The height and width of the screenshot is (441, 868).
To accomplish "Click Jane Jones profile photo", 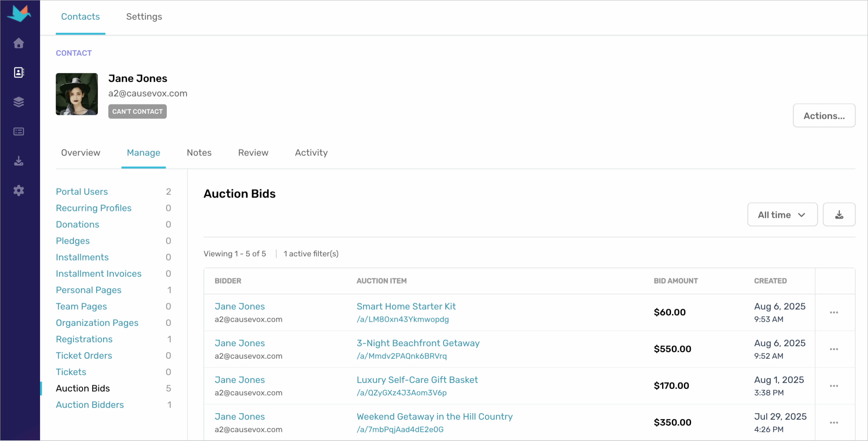I will click(77, 94).
